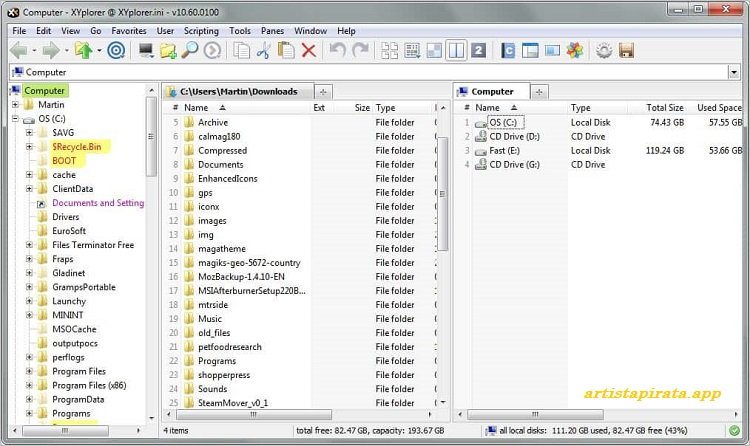Click the blue target Hotlist icon
This screenshot has height=446, width=750.
tap(116, 50)
